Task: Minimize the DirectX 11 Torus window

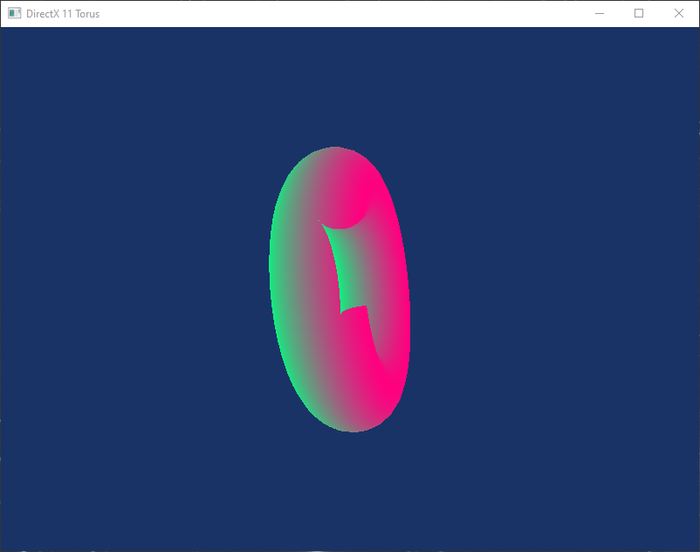Action: coord(600,13)
